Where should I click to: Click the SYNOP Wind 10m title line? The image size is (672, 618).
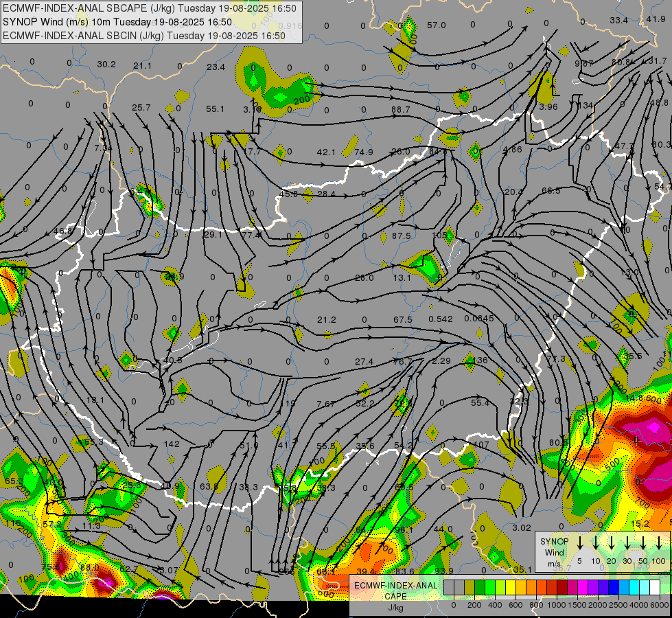117,22
